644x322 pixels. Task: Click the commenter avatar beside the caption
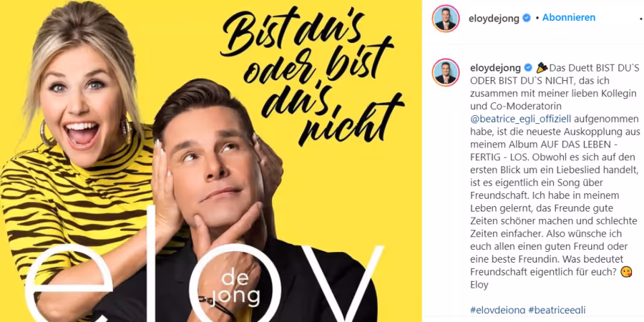click(446, 72)
